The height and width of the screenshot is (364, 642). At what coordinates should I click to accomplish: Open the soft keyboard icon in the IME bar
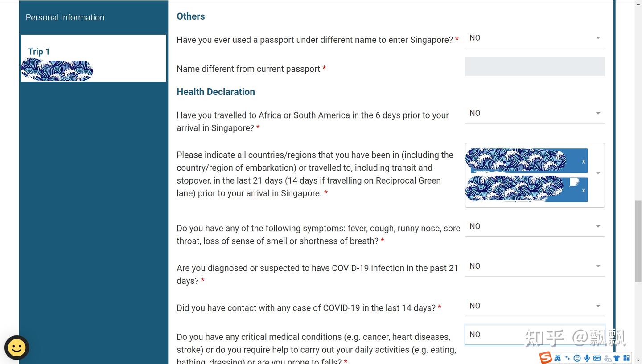tap(597, 358)
